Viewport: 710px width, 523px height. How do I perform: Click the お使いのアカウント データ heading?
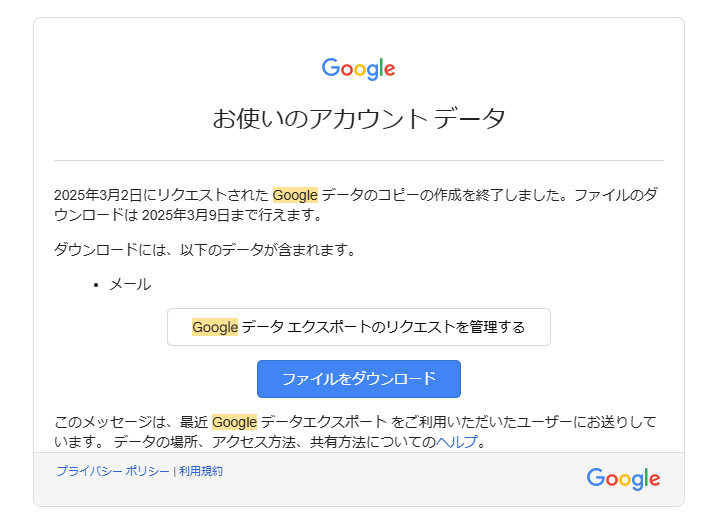(359, 119)
